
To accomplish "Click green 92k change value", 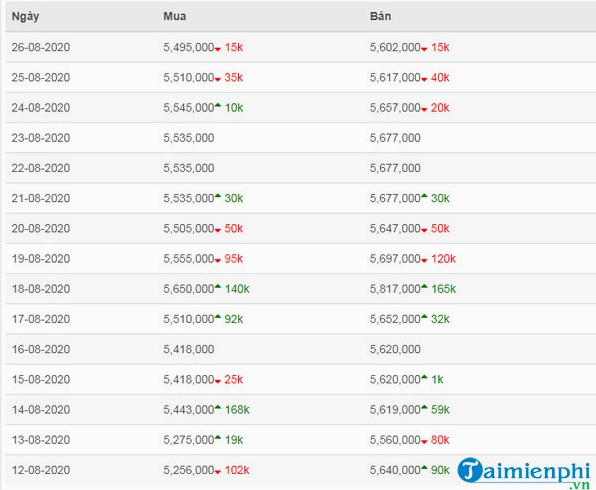I will click(234, 319).
